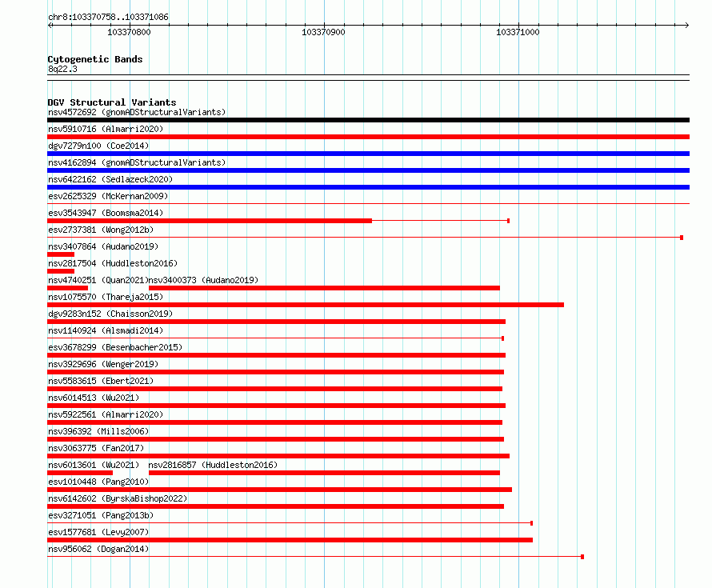The width and height of the screenshot is (712, 588).
Task: Click the red nsv5922561 variant bar
Action: (274, 422)
